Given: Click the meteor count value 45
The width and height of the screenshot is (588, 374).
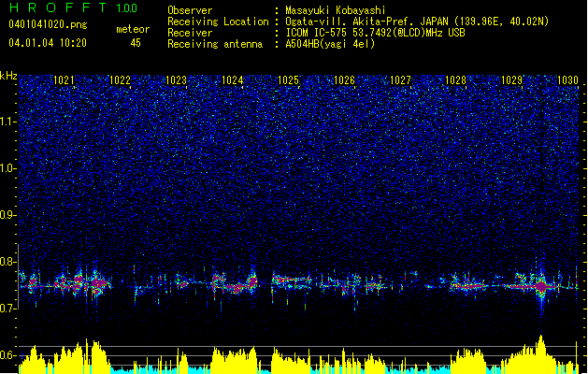Looking at the screenshot, I should 136,43.
